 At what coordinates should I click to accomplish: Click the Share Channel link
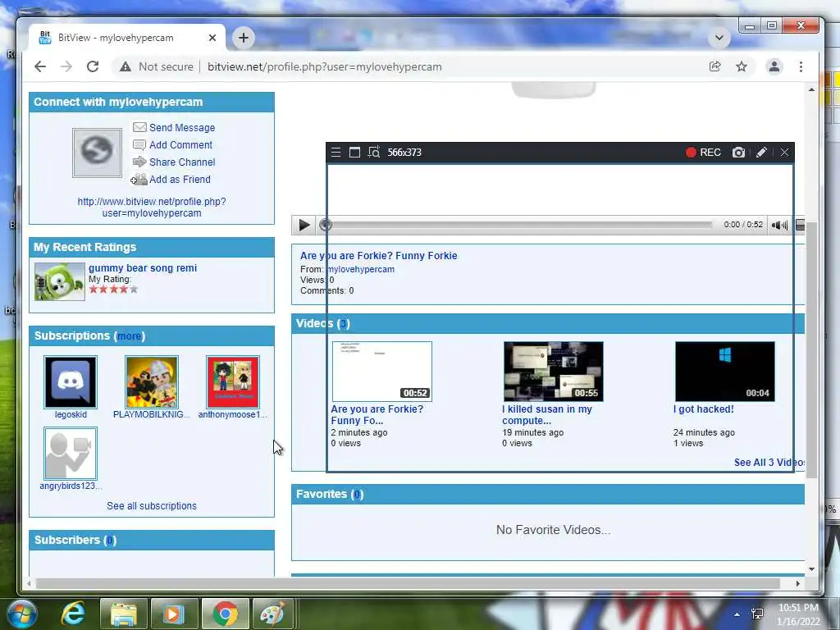pyautogui.click(x=182, y=162)
